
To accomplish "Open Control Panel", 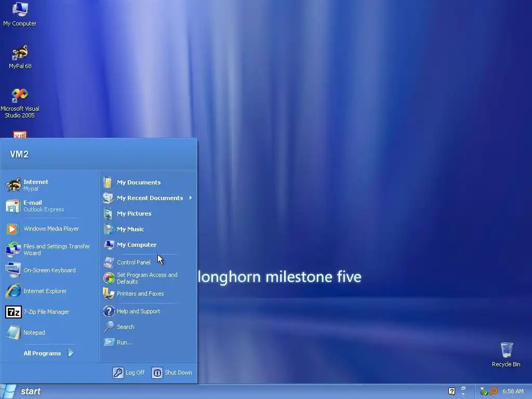I will (148, 262).
